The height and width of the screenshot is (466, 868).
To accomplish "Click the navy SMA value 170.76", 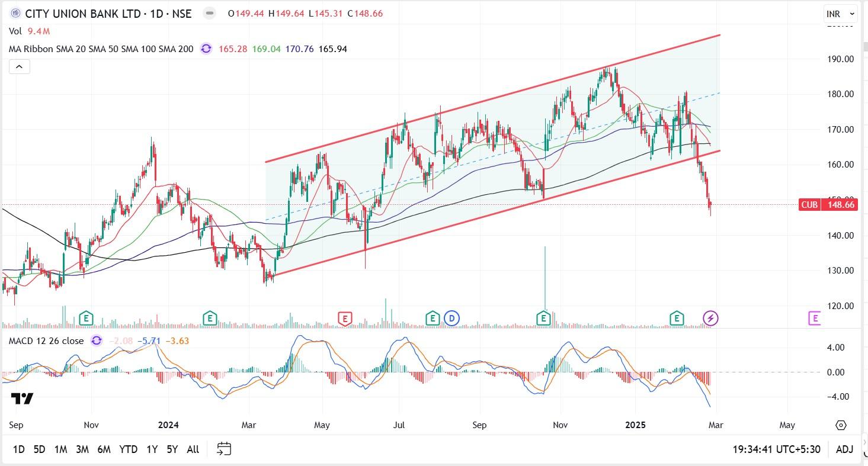I will [x=300, y=49].
